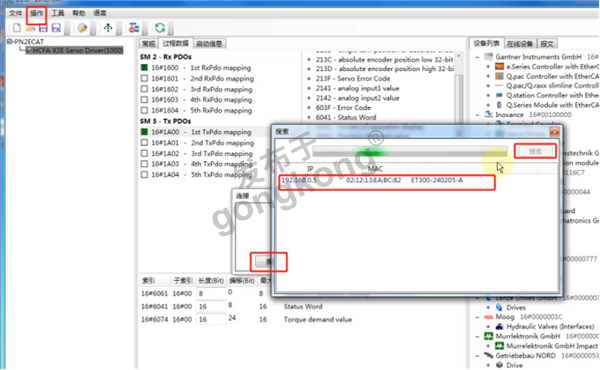The height and width of the screenshot is (370, 600).
Task: Select HCFA X3E Servo Driver tree item
Action: coord(75,51)
